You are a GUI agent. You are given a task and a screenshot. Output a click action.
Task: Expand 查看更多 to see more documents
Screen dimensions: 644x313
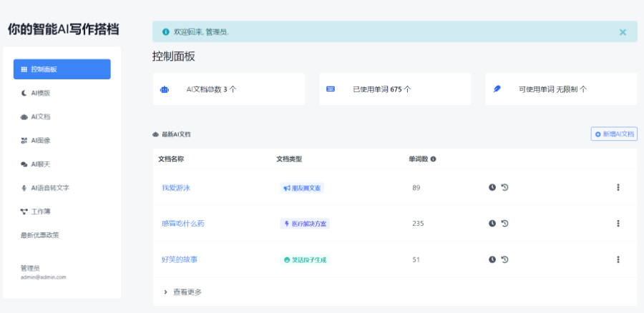pos(182,292)
